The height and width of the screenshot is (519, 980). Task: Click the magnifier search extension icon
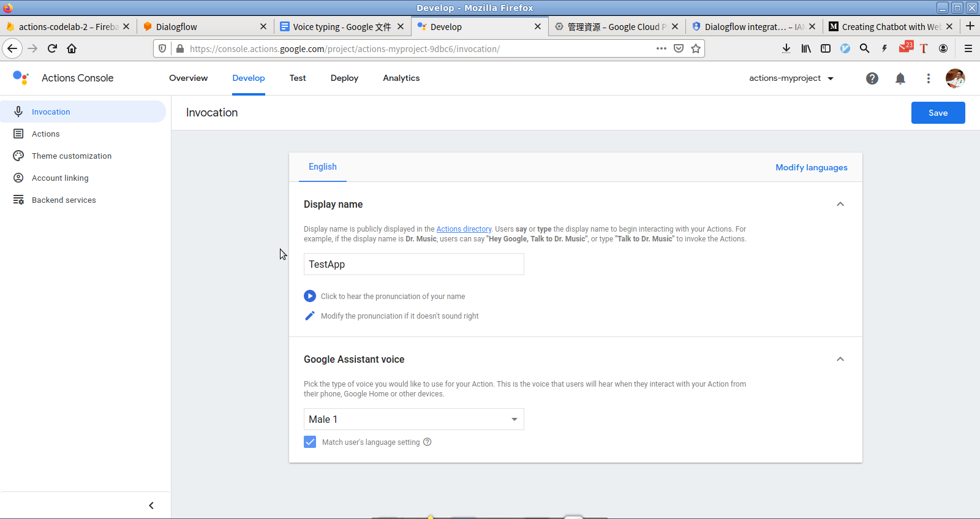coord(865,48)
